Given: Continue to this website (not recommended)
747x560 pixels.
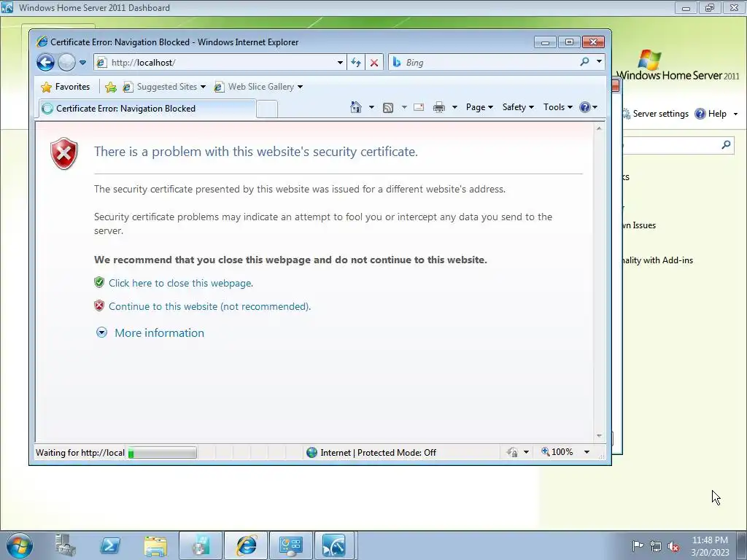Looking at the screenshot, I should pos(209,306).
